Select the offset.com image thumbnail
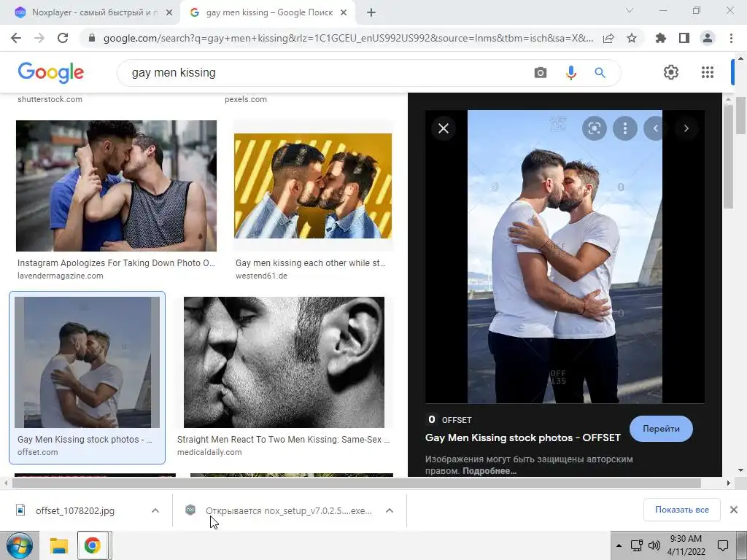The width and height of the screenshot is (747, 560). coord(88,362)
